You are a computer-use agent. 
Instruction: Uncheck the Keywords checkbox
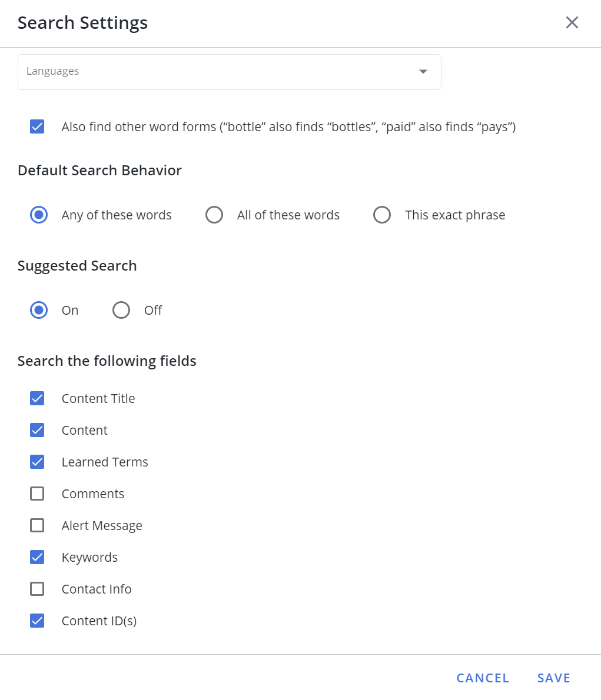(x=37, y=557)
